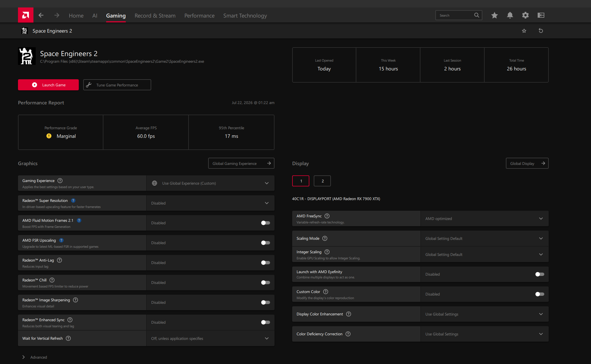Viewport: 591px width, 364px height.
Task: Open Scaling Mode dropdown
Action: pyautogui.click(x=485, y=238)
